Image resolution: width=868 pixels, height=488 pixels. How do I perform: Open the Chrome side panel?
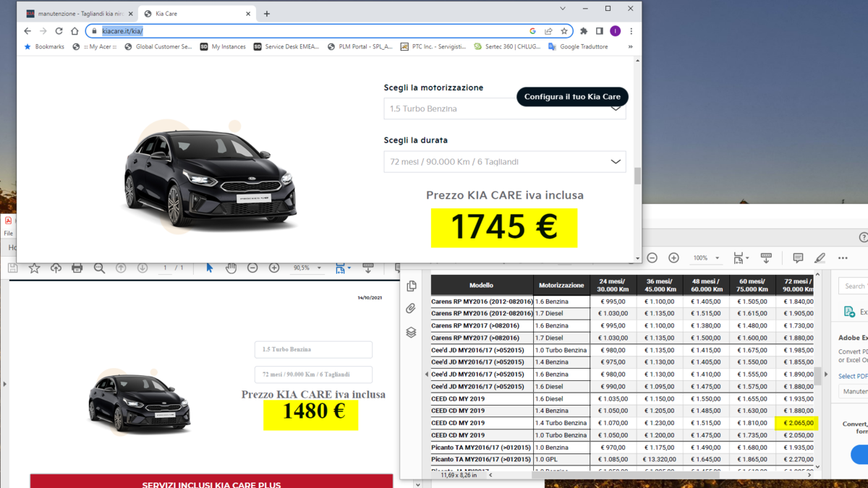click(600, 31)
